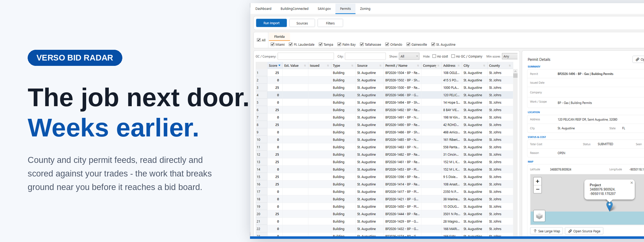Viewport: 644px width, 242px height.
Task: Click the table vertical scrollbar thumb
Action: [x=515, y=76]
